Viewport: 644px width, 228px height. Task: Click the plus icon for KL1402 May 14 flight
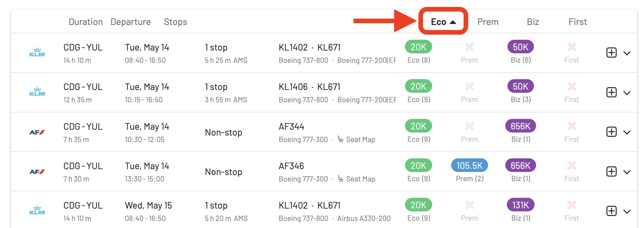(611, 53)
